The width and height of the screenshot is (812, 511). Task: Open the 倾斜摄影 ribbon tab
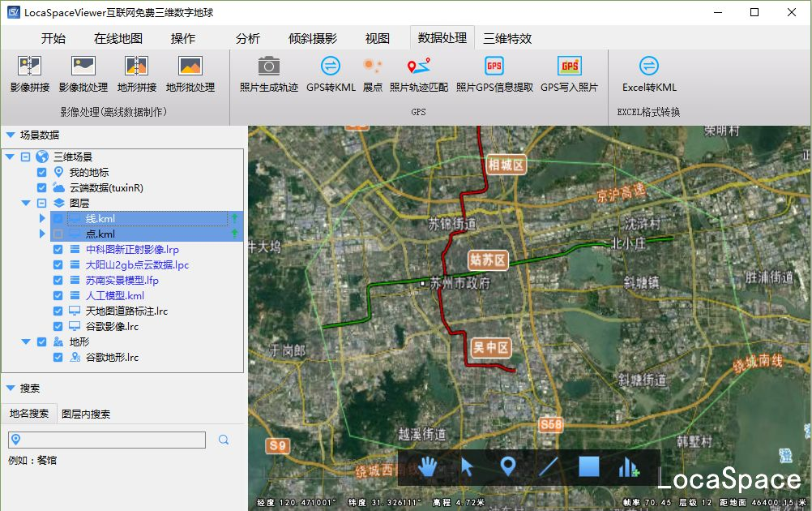[313, 38]
